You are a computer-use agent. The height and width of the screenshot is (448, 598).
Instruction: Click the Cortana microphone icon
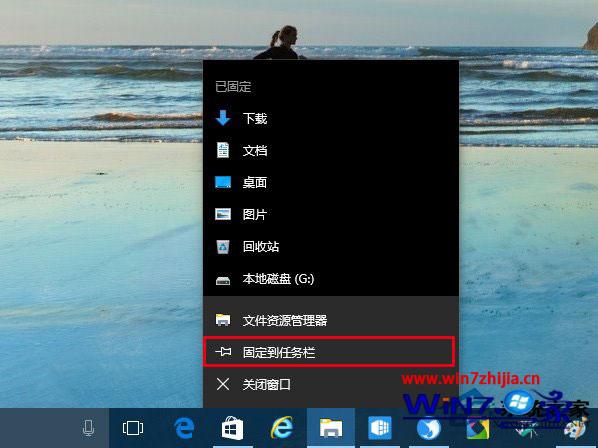pyautogui.click(x=88, y=428)
